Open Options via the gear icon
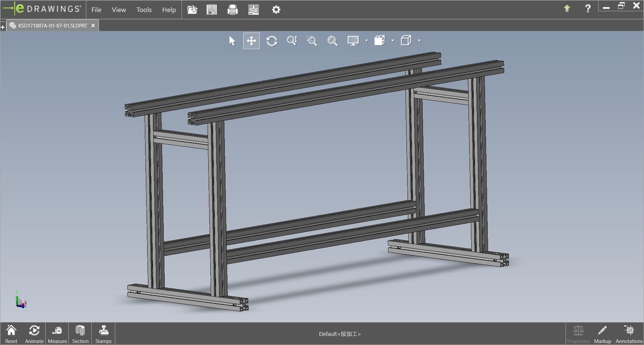Image resolution: width=644 pixels, height=345 pixels. (x=276, y=10)
